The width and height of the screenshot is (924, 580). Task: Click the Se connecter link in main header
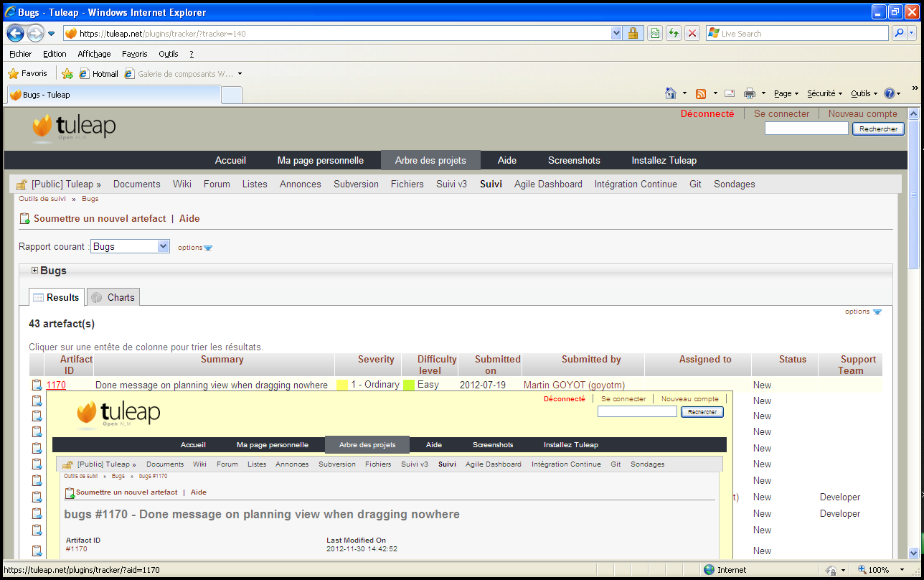(x=781, y=113)
